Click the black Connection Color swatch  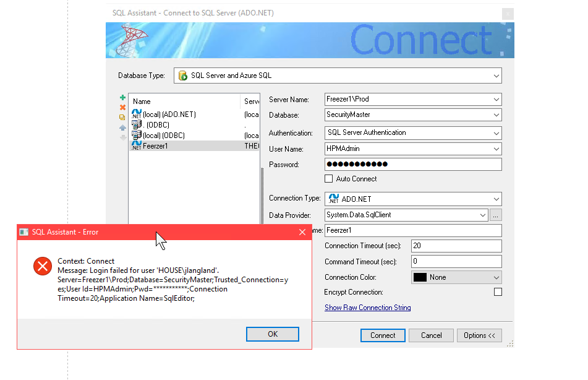click(420, 277)
